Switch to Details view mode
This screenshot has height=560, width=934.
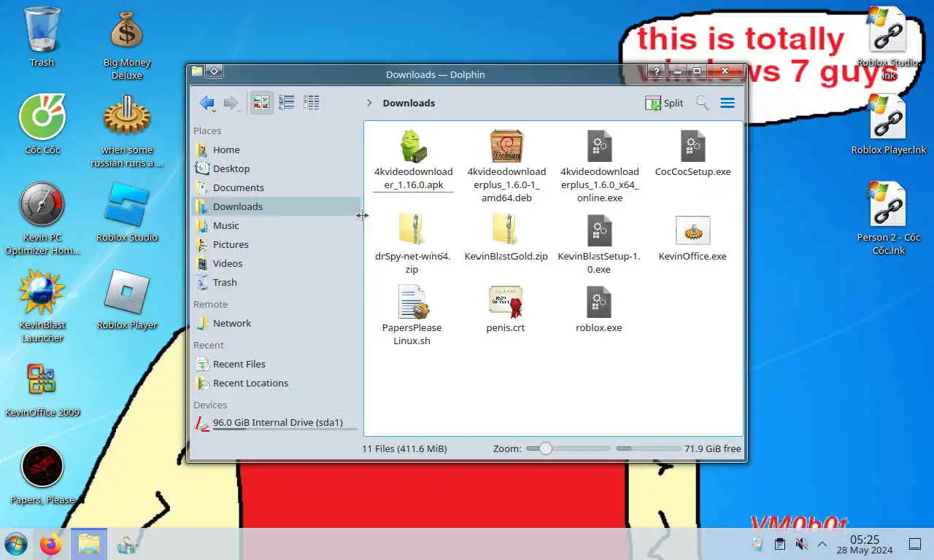pos(312,103)
